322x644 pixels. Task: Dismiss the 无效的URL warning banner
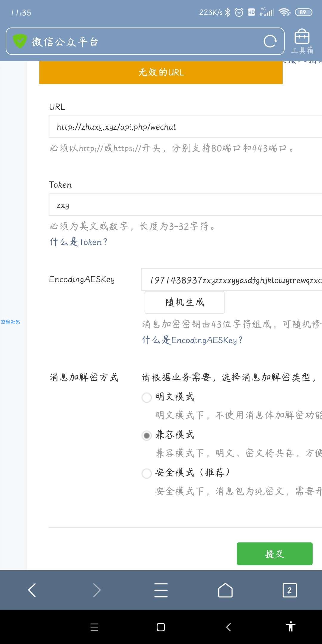(x=161, y=73)
